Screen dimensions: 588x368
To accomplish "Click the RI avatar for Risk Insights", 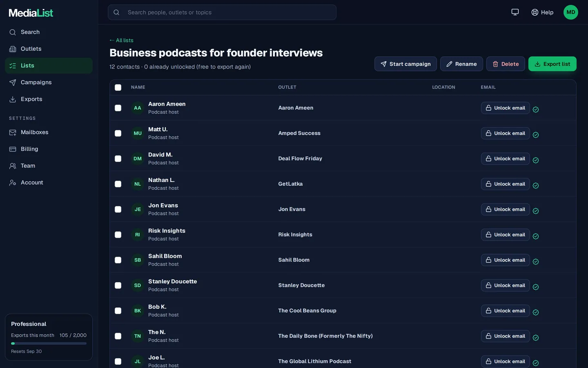I will point(138,235).
